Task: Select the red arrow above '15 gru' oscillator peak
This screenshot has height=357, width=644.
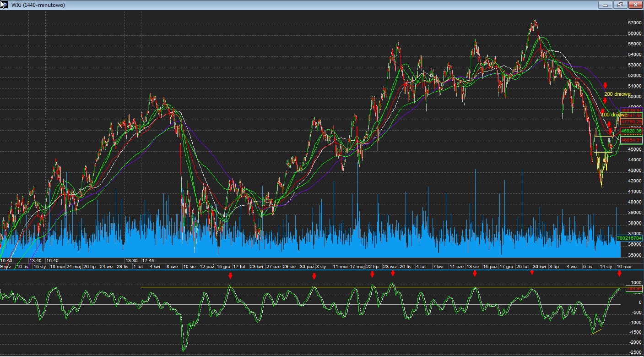Action: (230, 276)
